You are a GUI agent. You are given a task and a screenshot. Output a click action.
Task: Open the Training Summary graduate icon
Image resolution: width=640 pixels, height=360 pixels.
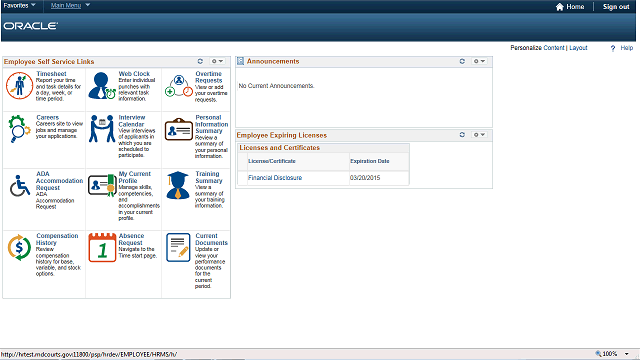coord(178,185)
